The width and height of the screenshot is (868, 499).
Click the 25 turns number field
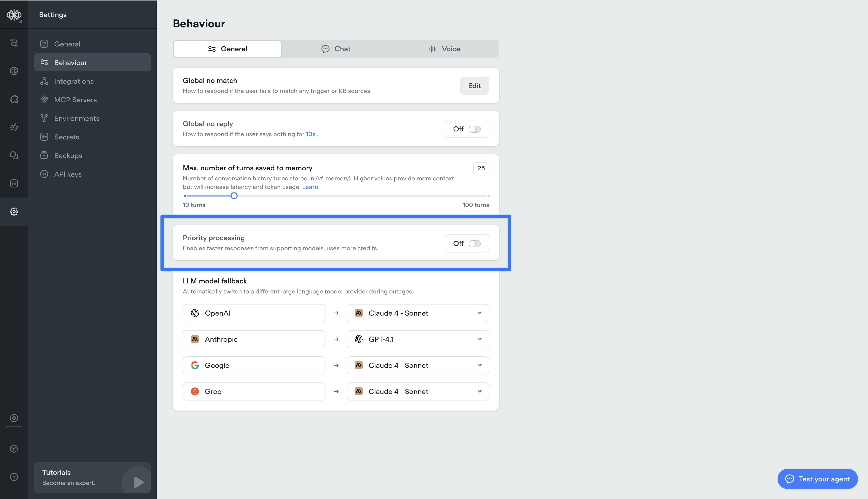click(x=481, y=168)
